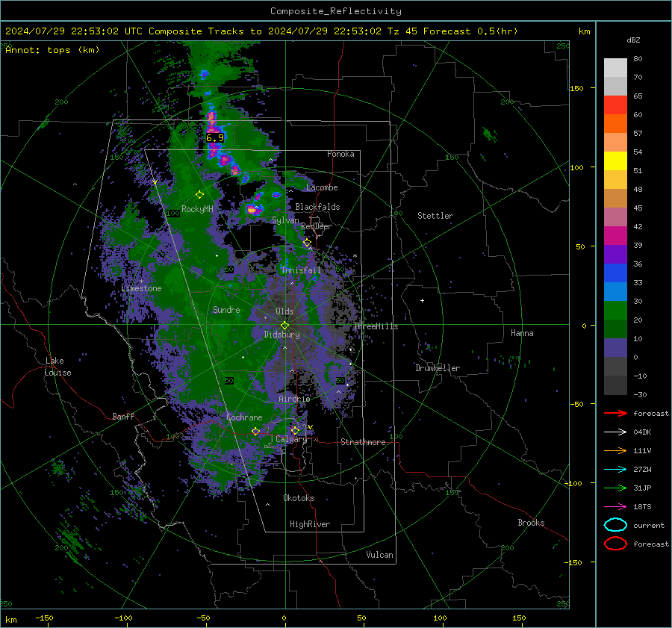Click the Blackfalds city label
The height and width of the screenshot is (628, 672).
[317, 207]
